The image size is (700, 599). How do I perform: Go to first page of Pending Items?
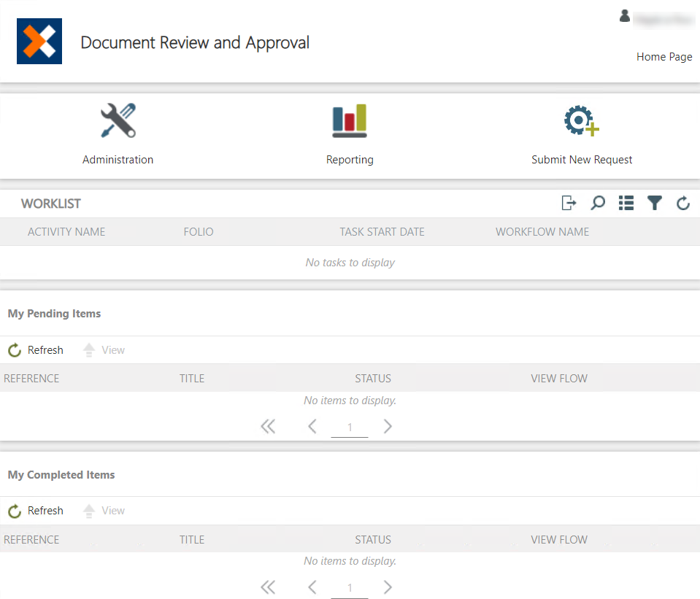coord(268,427)
